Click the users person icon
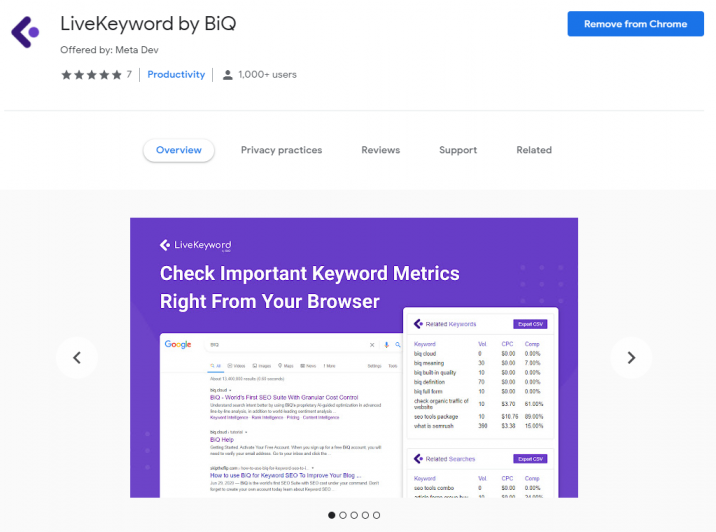The width and height of the screenshot is (716, 532). click(x=227, y=75)
